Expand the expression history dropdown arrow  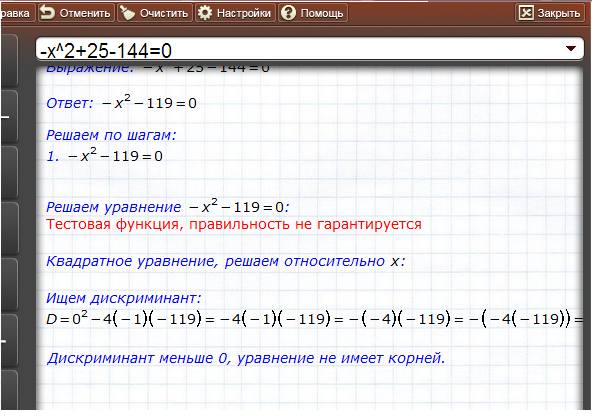coord(570,48)
